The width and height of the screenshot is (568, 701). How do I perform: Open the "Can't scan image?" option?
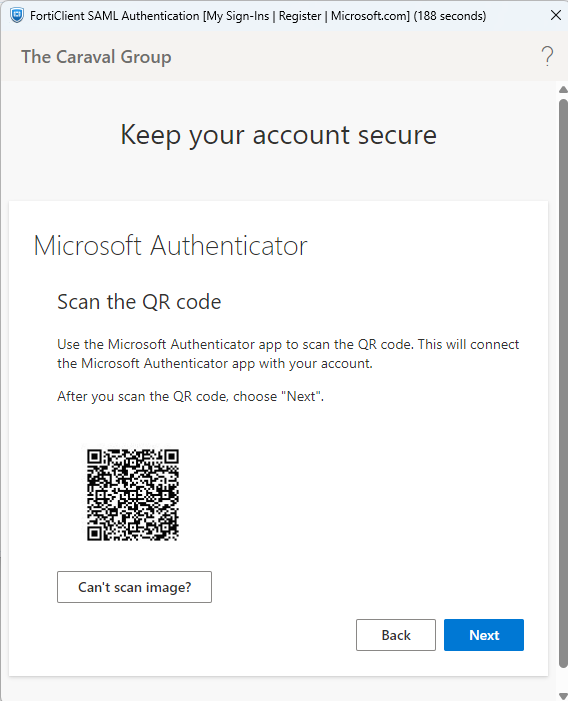point(134,587)
